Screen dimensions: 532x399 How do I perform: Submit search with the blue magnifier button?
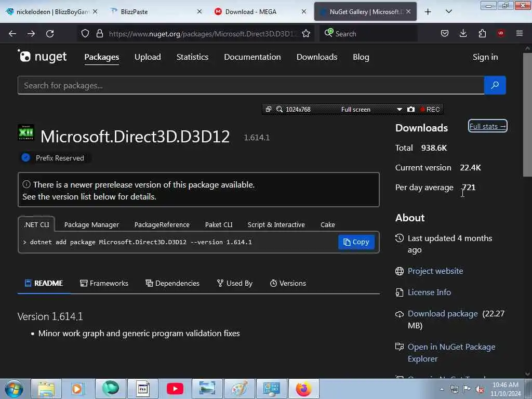pyautogui.click(x=495, y=85)
